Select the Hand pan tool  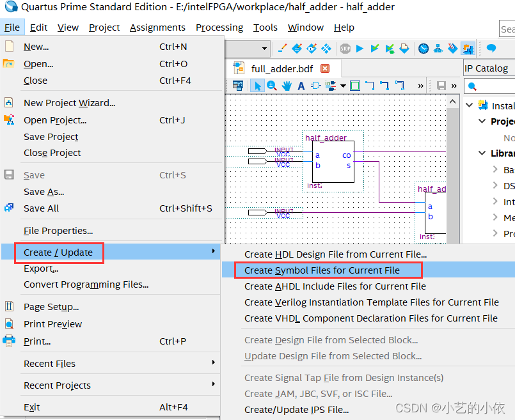point(287,86)
